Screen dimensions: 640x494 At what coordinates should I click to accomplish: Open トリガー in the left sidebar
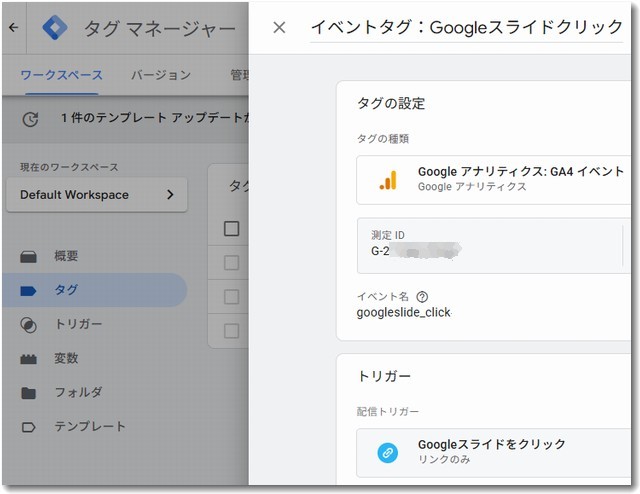(x=78, y=324)
